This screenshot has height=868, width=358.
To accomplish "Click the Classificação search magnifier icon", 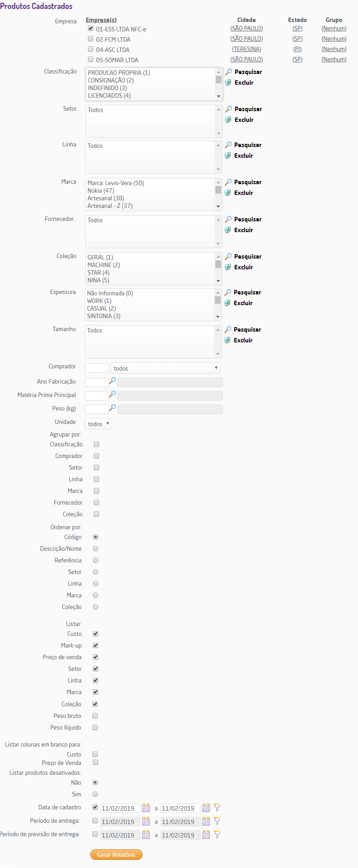I will (x=228, y=72).
